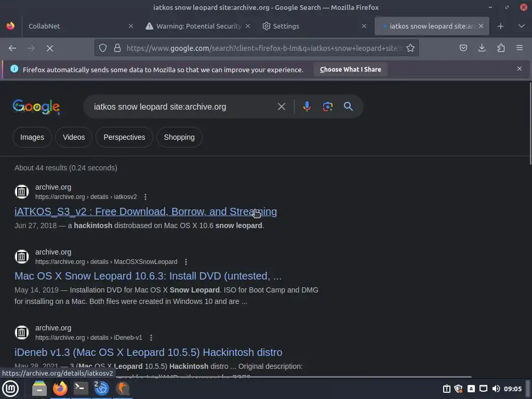Open more options for iDeneb-v1 result
The width and height of the screenshot is (532, 399).
(151, 338)
